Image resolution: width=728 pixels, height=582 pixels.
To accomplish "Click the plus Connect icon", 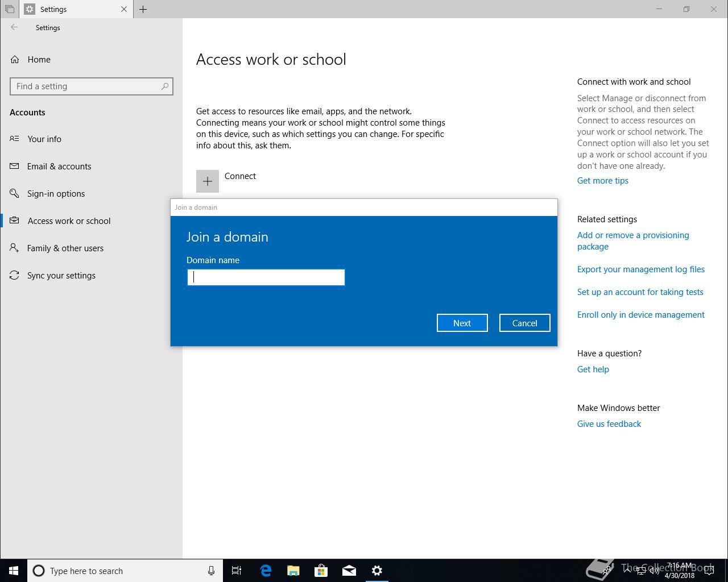I will (208, 181).
